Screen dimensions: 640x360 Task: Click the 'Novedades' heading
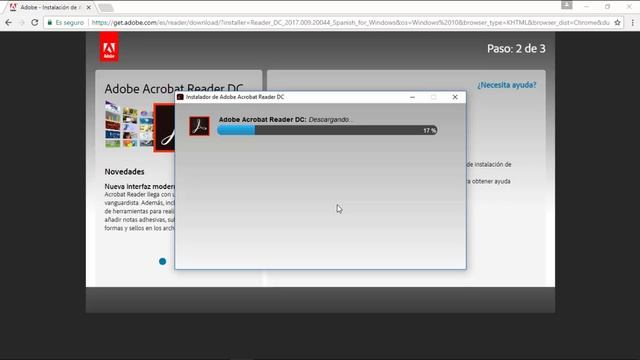(x=124, y=172)
